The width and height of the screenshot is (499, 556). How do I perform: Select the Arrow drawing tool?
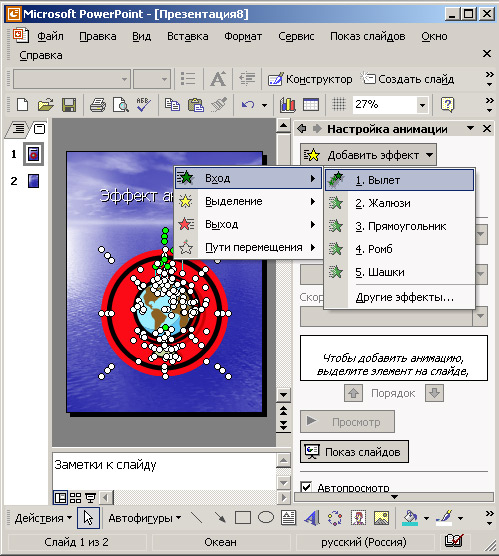pos(220,518)
